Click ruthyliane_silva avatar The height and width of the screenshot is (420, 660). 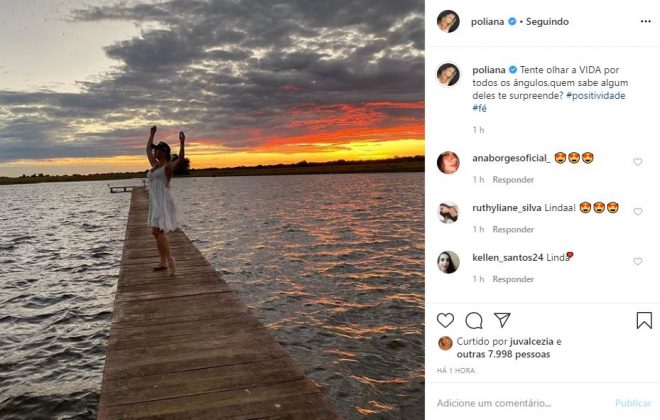pyautogui.click(x=448, y=212)
